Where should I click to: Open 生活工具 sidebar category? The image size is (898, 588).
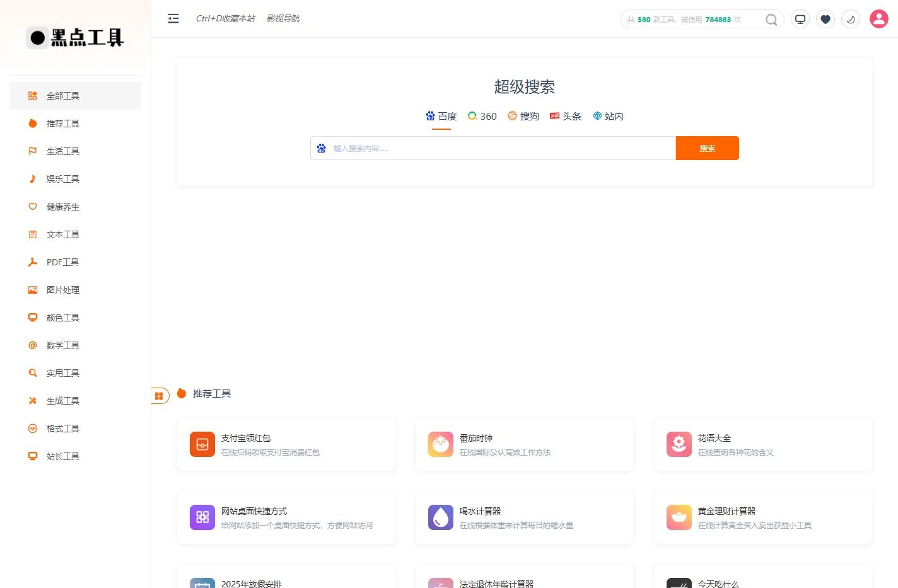pos(75,151)
